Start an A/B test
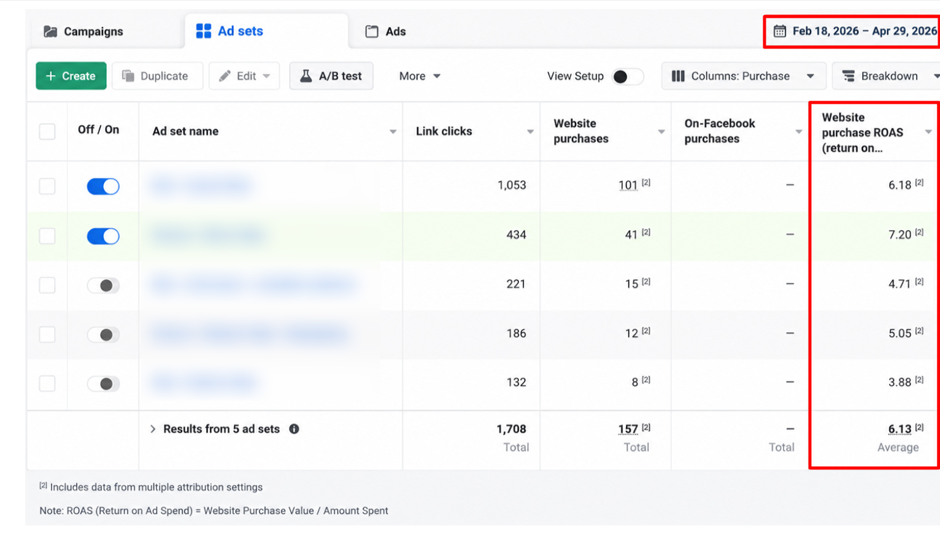Image resolution: width=940 pixels, height=560 pixels. (331, 76)
